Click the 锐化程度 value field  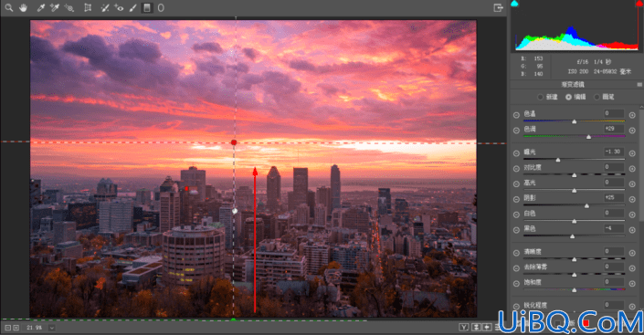coord(614,305)
